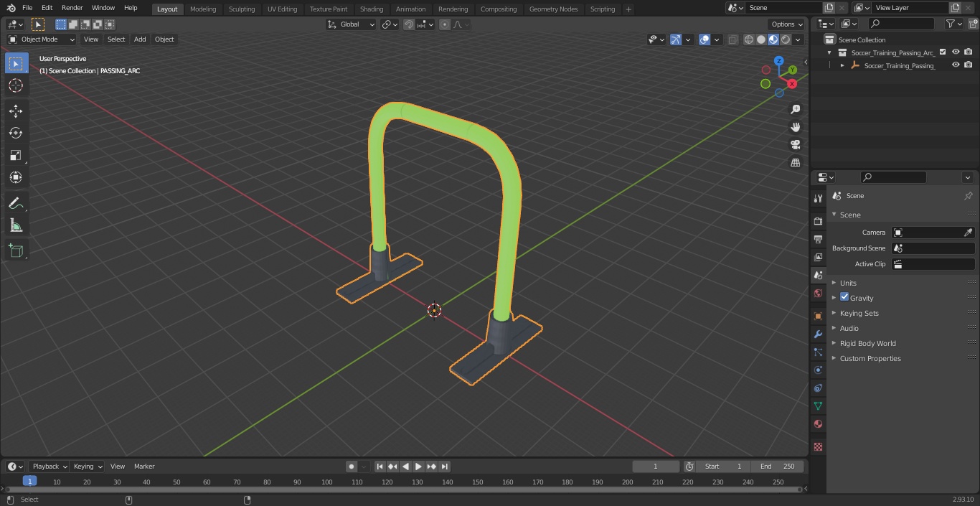Click the End frame 250 field
Viewport: 980px width, 506px height.
(x=778, y=467)
